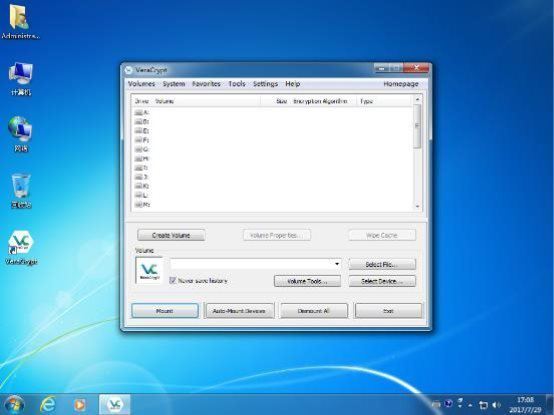This screenshot has height=415, width=554.
Task: Click the Size column header
Action: pyautogui.click(x=276, y=101)
